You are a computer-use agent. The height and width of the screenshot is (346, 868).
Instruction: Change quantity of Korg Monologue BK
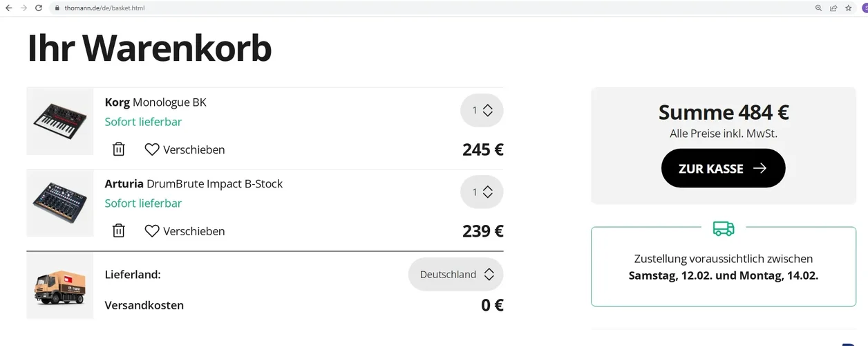[x=482, y=110]
